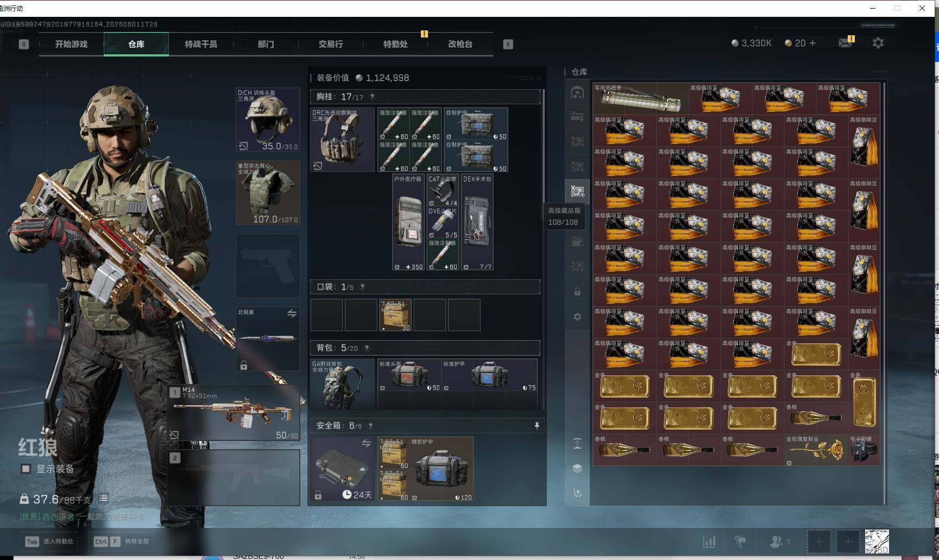Click the 进入特勤处 Tab button

pyautogui.click(x=49, y=542)
